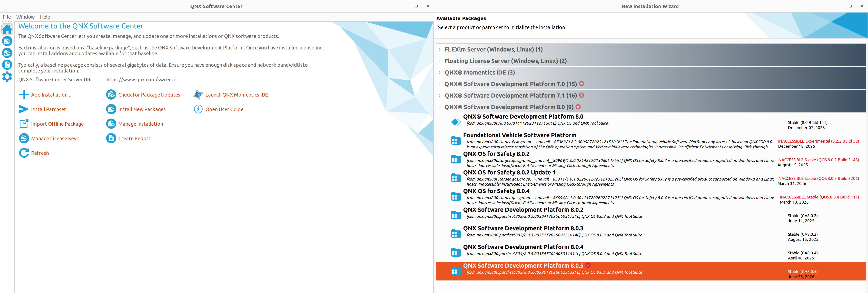Click the Stable (GA8.0.2) version text
This screenshot has width=868, height=293.
803,216
